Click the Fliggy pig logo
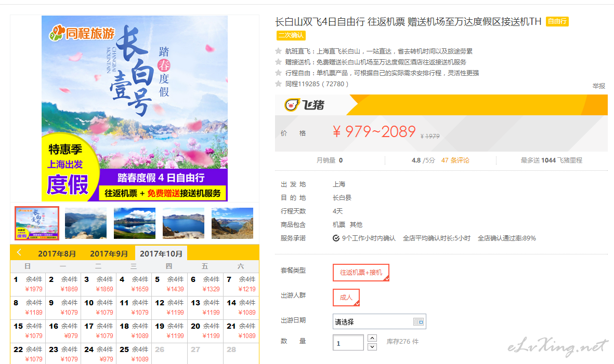The image size is (614, 364). [x=304, y=105]
